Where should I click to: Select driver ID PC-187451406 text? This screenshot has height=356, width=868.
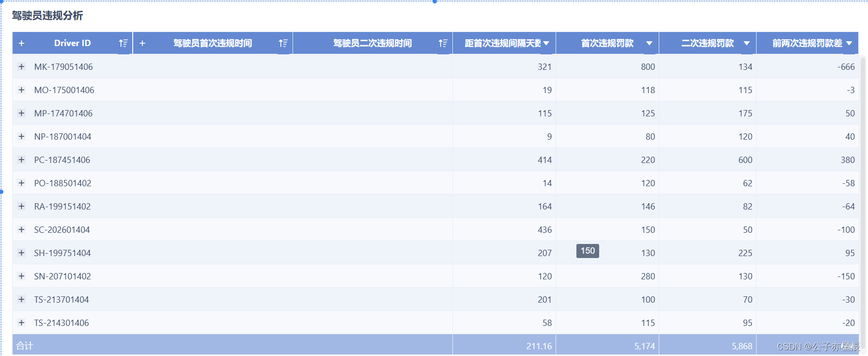coord(62,160)
